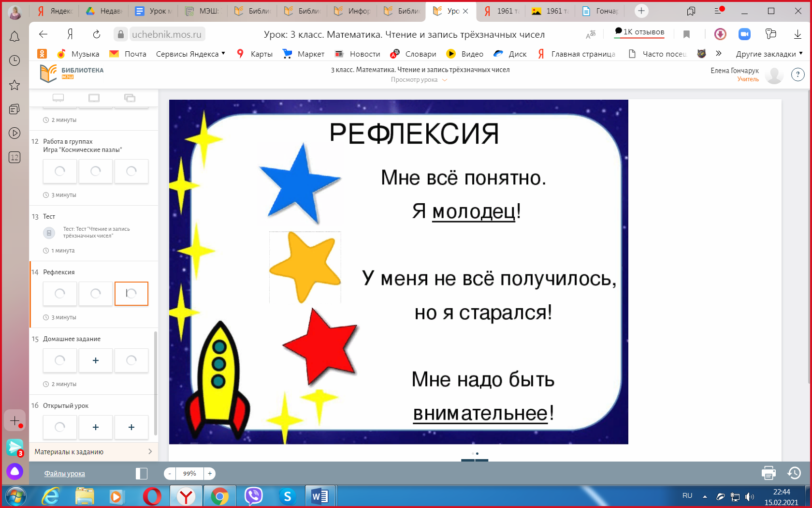This screenshot has width=812, height=508.
Task: Open the help question mark
Action: 797,75
